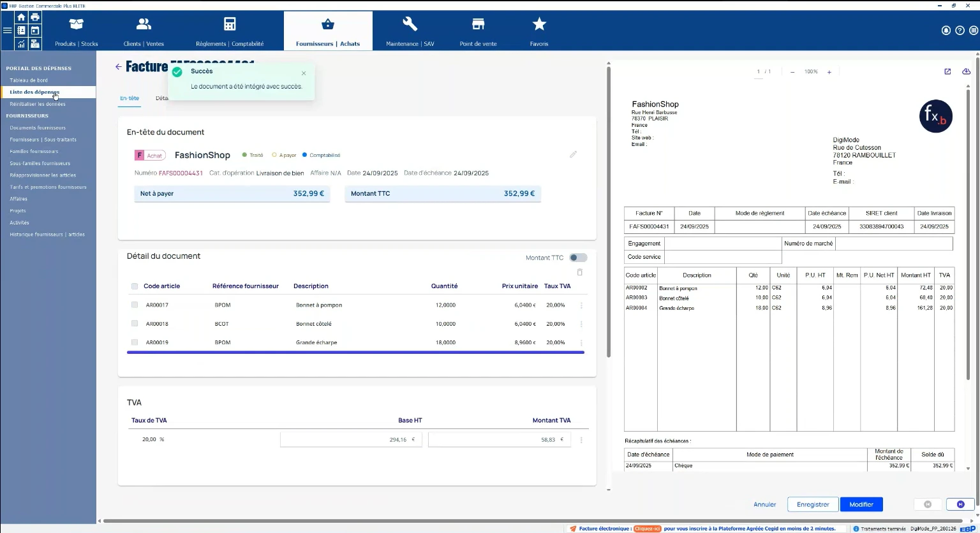
Task: Switch to the En-tête tab
Action: click(130, 98)
